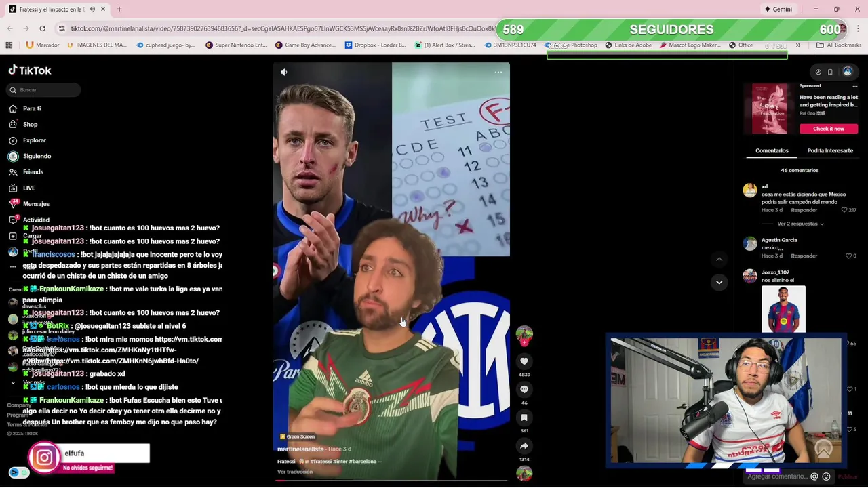This screenshot has height=488, width=868.
Task: Open martinelanalista profile name
Action: [x=300, y=449]
